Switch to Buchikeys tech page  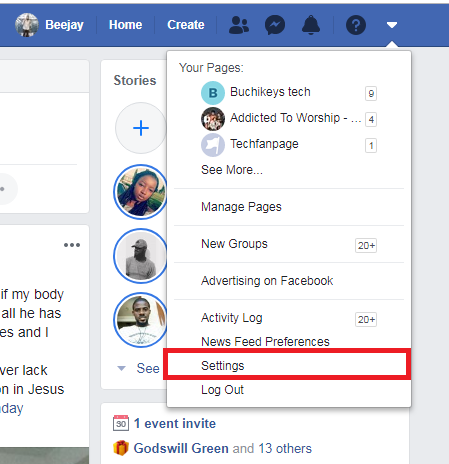click(270, 92)
